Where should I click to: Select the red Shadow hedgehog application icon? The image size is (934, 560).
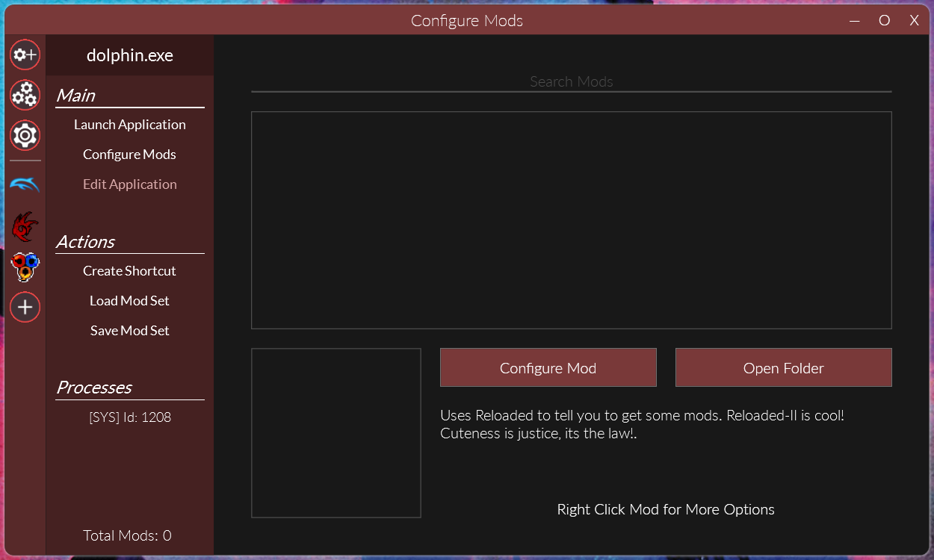25,226
